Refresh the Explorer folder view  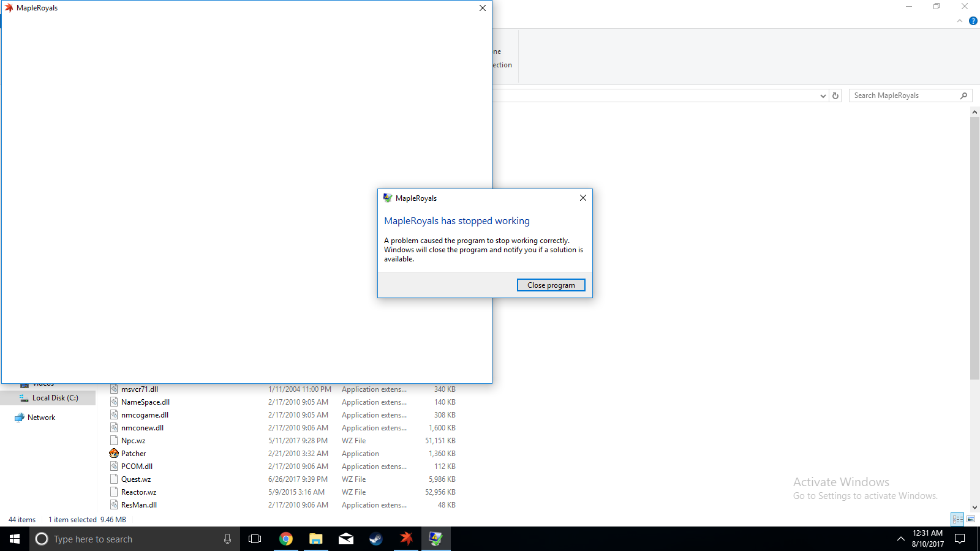coord(835,96)
